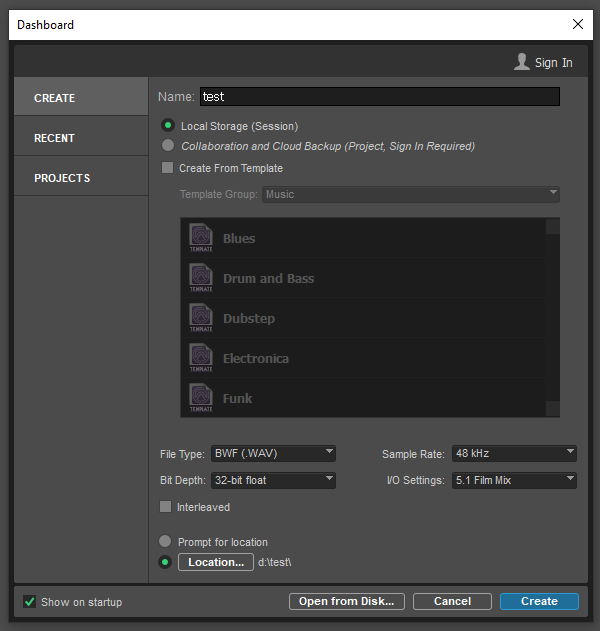This screenshot has height=631, width=600.
Task: Toggle the Interleaved checkbox
Action: coord(165,507)
